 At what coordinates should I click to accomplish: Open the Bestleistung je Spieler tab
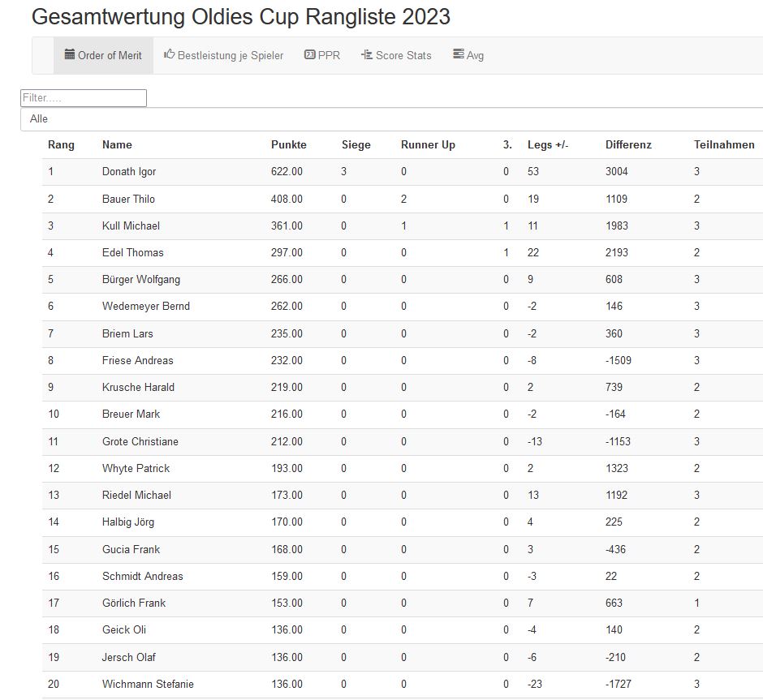pyautogui.click(x=231, y=56)
